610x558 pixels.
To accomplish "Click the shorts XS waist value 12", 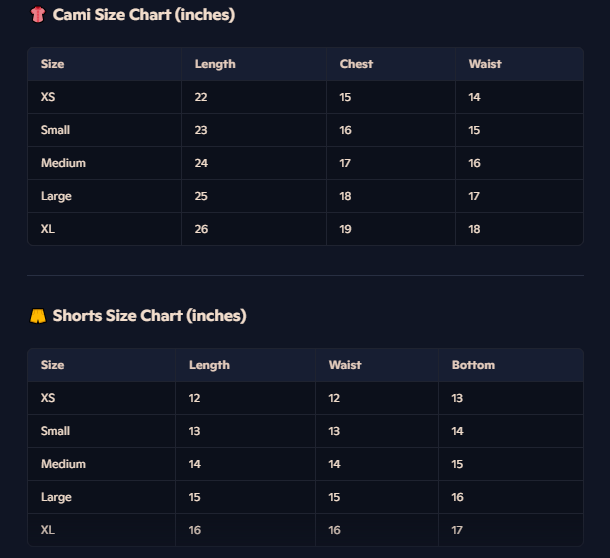I will [x=334, y=398].
